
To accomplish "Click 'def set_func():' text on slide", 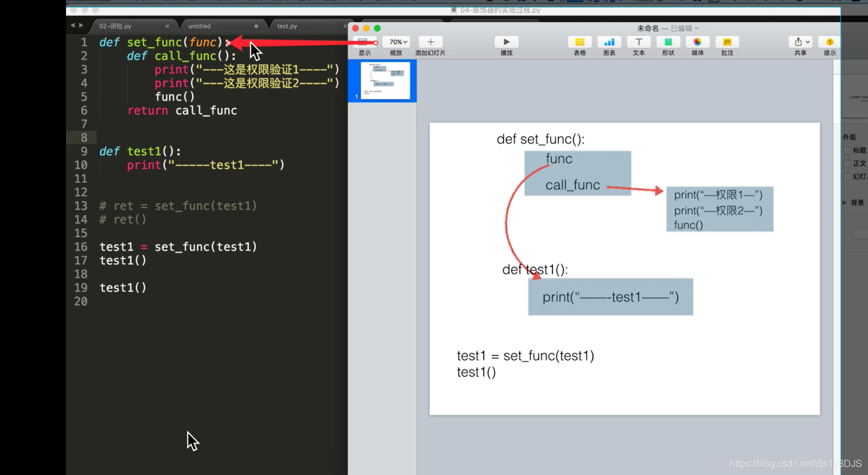I will [x=541, y=139].
